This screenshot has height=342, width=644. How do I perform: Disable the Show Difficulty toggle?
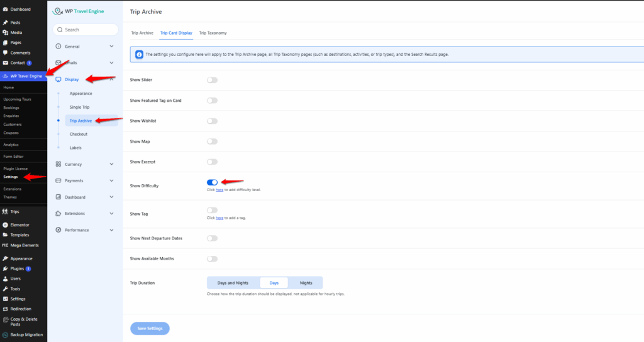[212, 182]
